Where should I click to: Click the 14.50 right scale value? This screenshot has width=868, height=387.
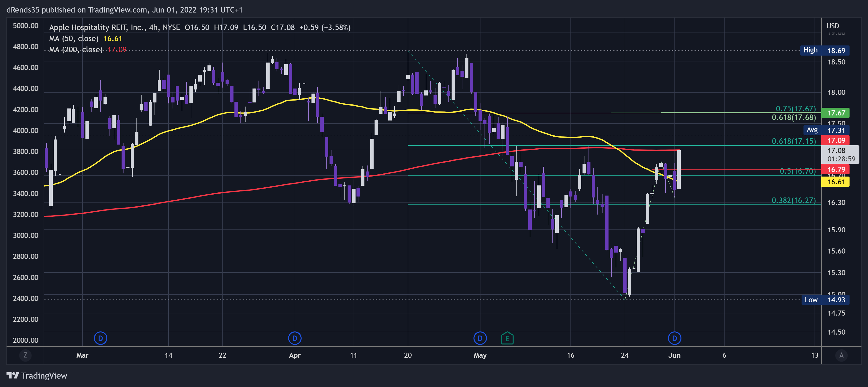(x=836, y=332)
